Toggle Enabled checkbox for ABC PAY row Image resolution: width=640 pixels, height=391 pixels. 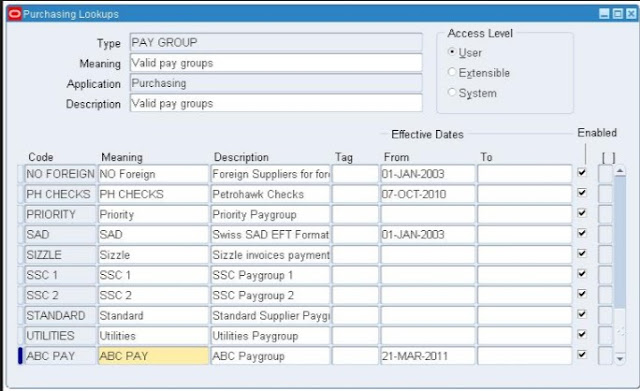coord(582,354)
